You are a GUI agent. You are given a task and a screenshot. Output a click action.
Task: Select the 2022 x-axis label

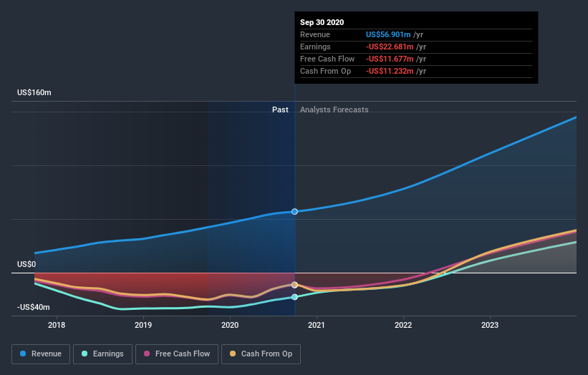pyautogui.click(x=403, y=325)
